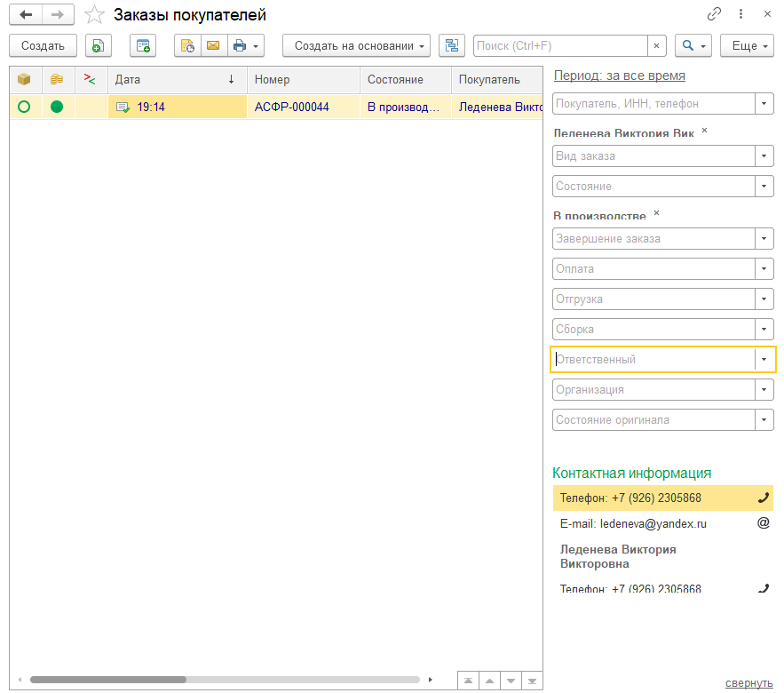The height and width of the screenshot is (693, 784).
Task: Add Заказы покупателей to favorites star
Action: pos(93,15)
